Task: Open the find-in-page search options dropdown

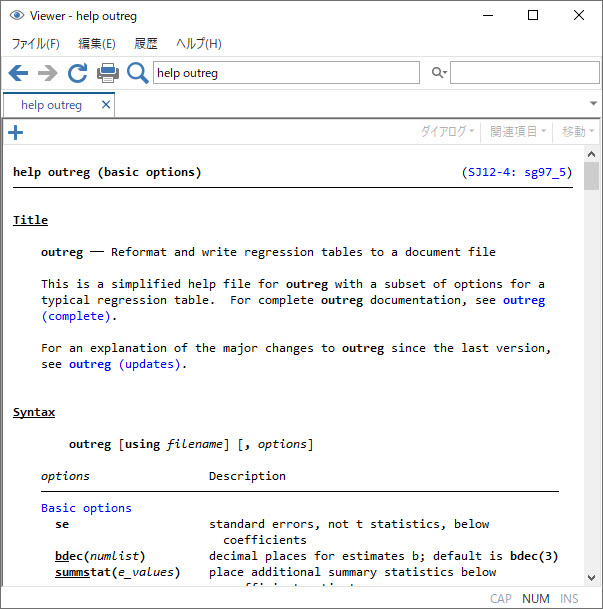Action: point(439,73)
